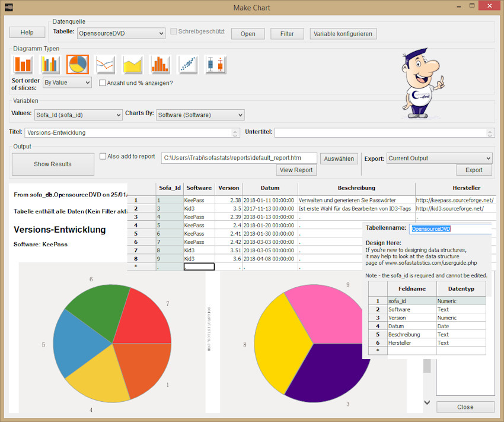Pick the area chart type
This screenshot has width=504, height=422.
tap(133, 64)
